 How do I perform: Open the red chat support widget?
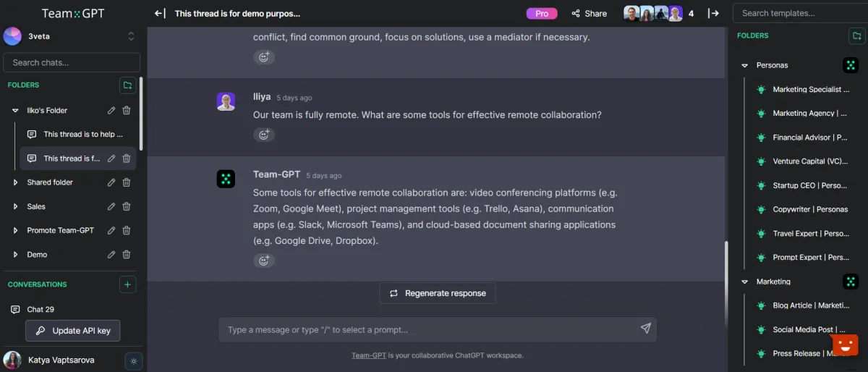point(844,346)
